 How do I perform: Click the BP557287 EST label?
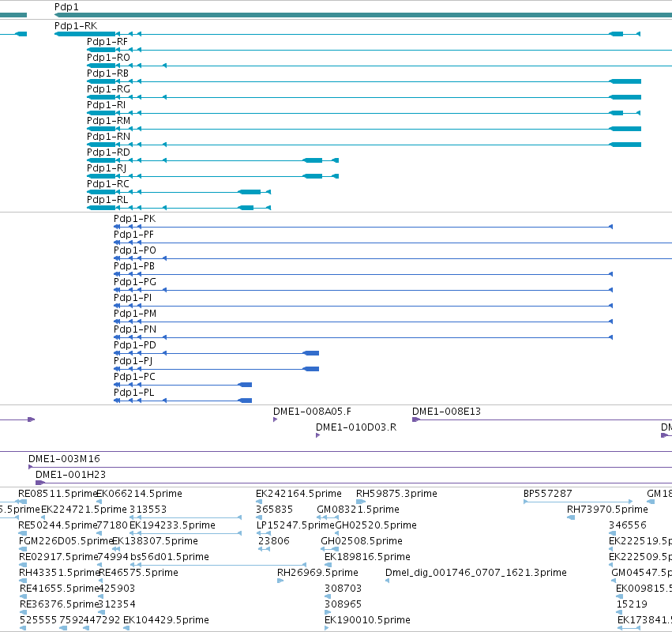(548, 494)
